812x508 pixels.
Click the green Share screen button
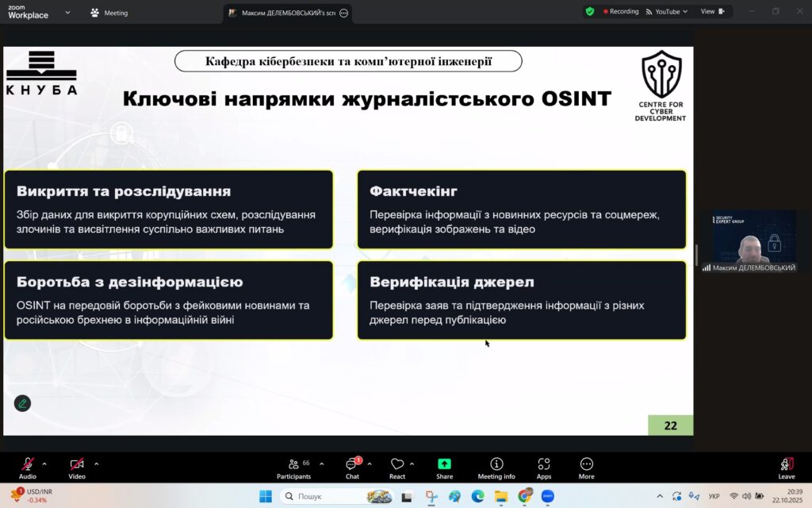tap(444, 466)
